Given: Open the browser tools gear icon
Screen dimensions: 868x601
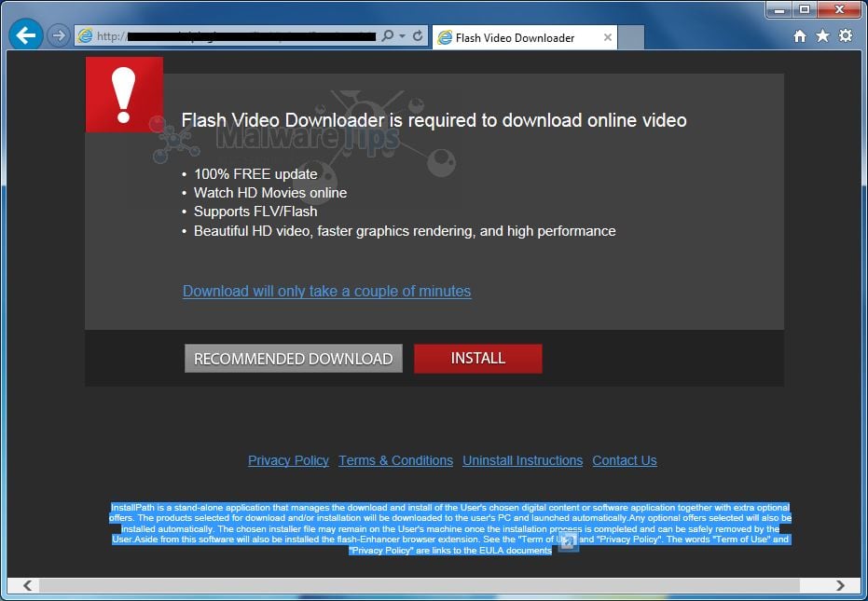Looking at the screenshot, I should [x=846, y=36].
